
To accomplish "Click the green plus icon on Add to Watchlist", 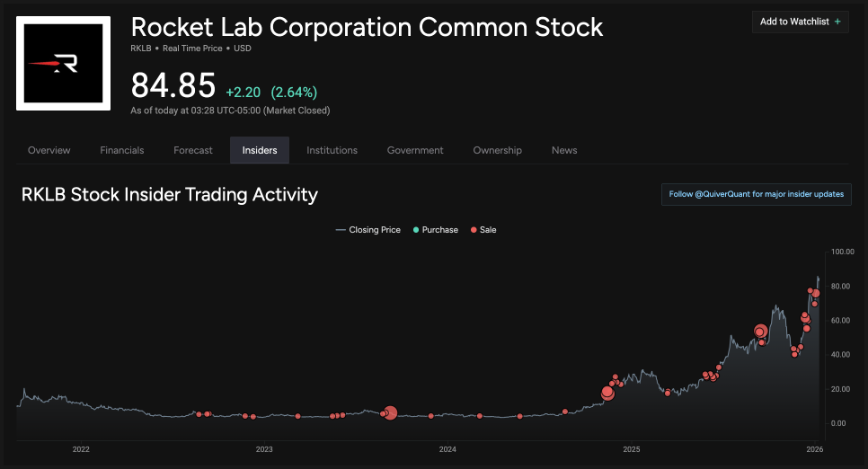I will (837, 22).
